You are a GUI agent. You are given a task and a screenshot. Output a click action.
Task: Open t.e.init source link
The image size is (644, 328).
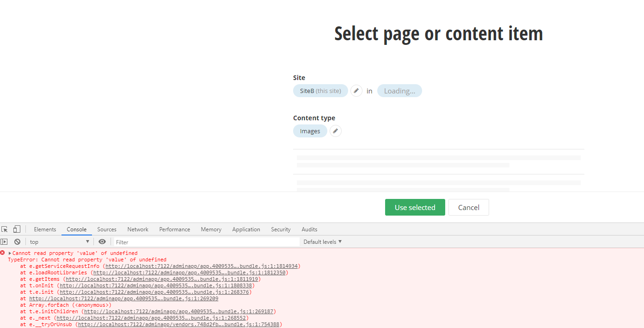coord(154,292)
